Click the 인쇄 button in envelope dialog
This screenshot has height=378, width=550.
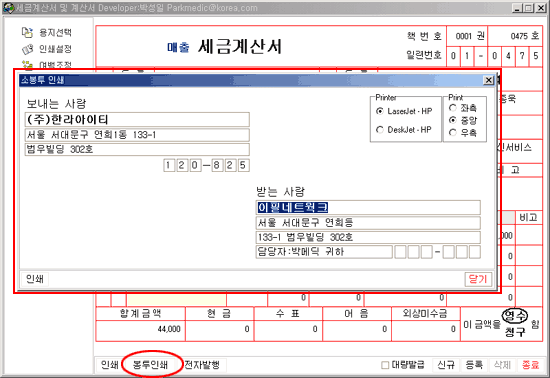(x=34, y=279)
